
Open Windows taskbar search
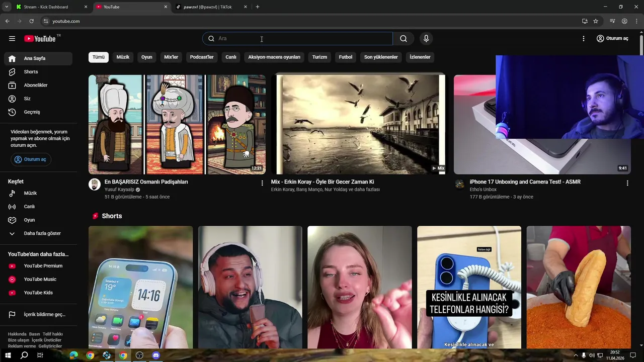click(24, 355)
